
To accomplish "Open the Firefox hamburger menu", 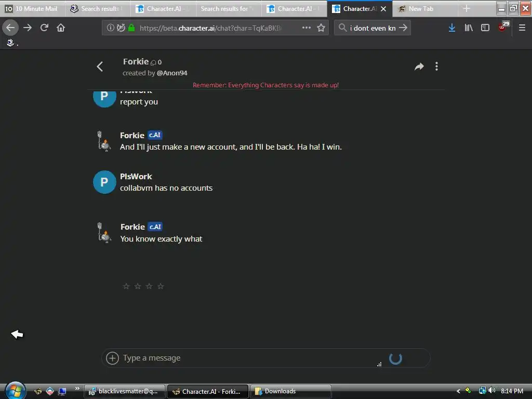I will tap(522, 28).
